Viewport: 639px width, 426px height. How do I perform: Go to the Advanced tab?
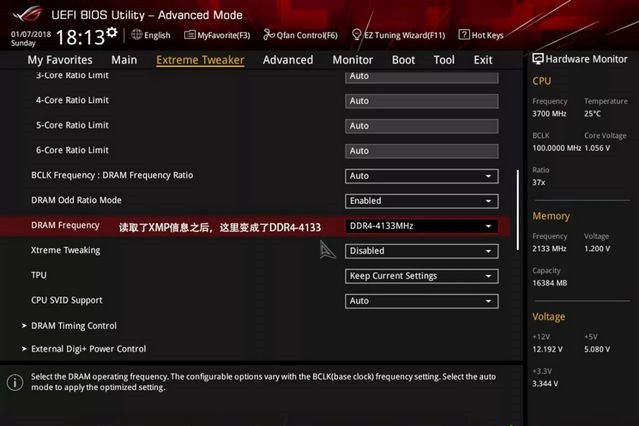pos(288,60)
